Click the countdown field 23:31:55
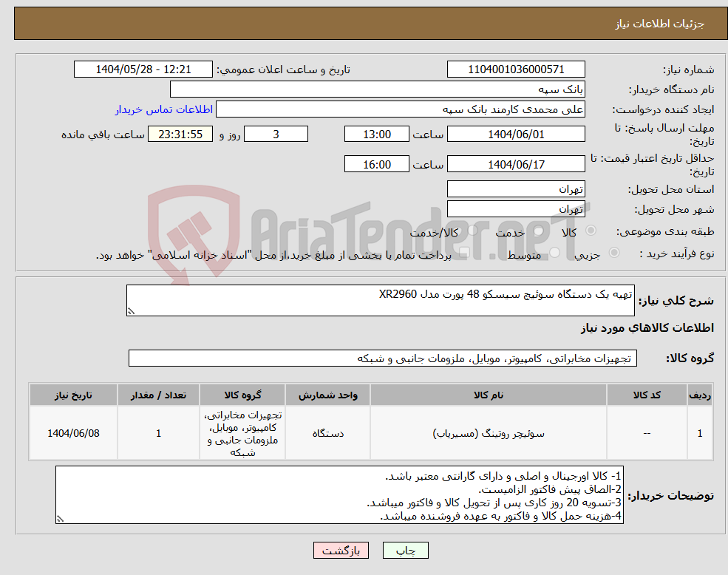728x575 pixels. [x=180, y=135]
